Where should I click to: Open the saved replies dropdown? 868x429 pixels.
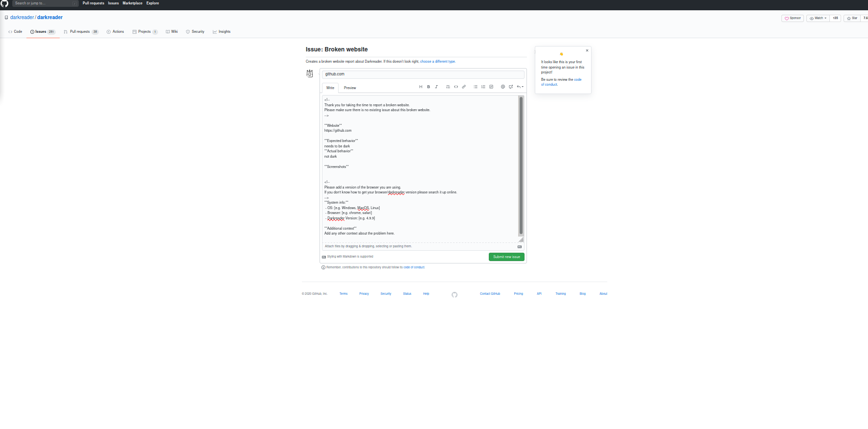pos(520,87)
